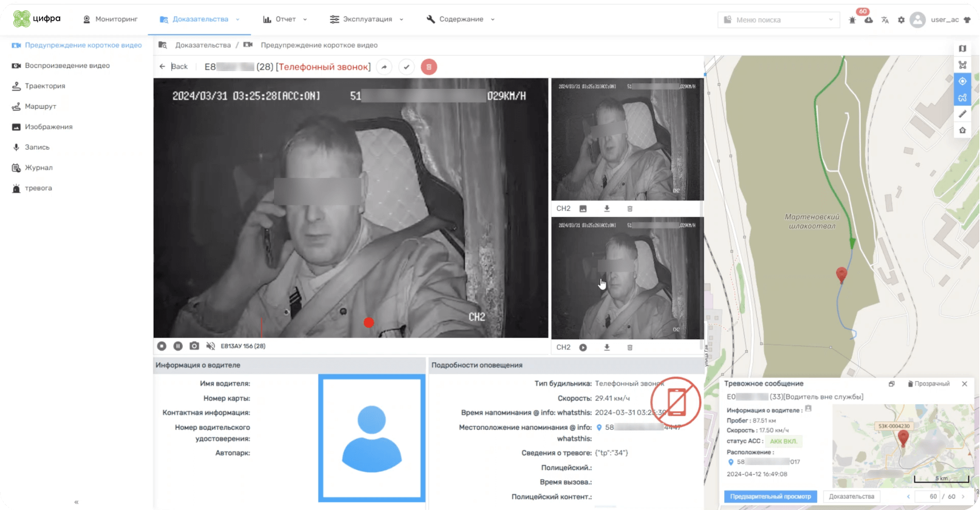Open Журнал in the sidebar
The image size is (980, 510).
(x=33, y=168)
